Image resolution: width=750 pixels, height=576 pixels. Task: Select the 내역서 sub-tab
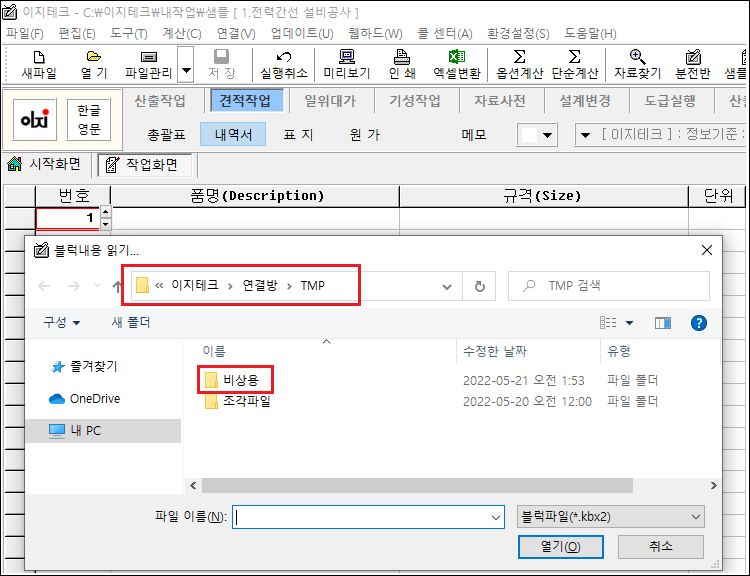point(233,134)
